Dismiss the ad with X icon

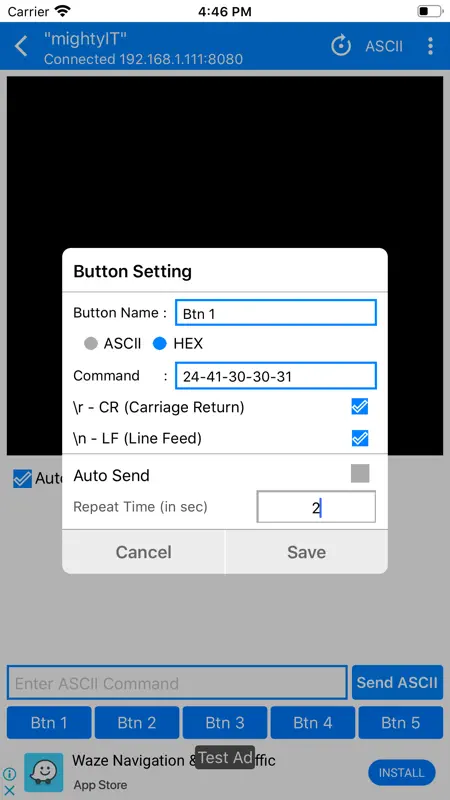10,790
